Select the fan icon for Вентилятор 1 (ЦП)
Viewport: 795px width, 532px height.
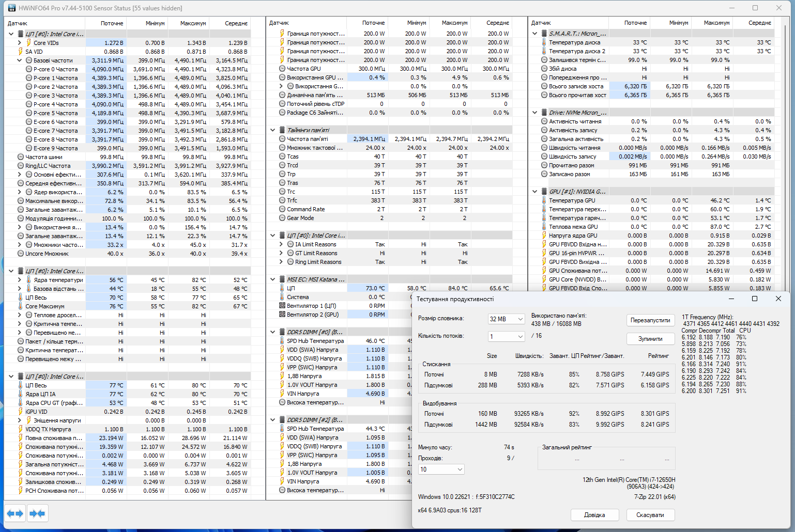tap(282, 306)
